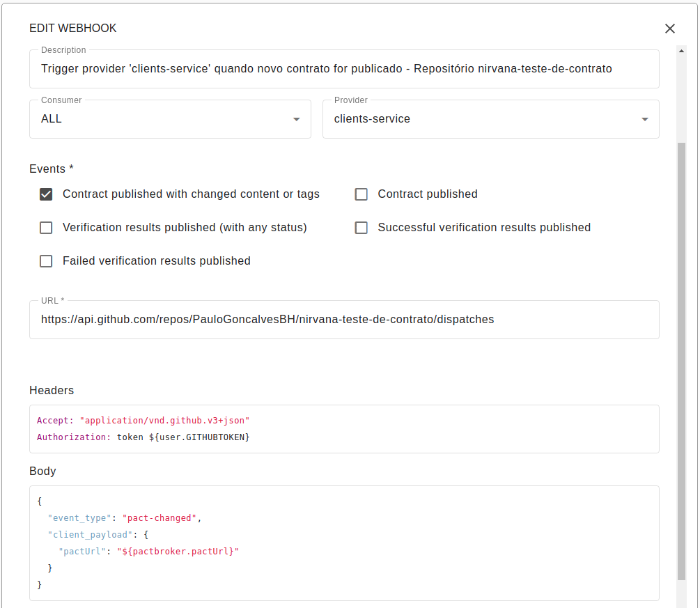Screen dimensions: 700x608
Task: Click inside the Body JSON editor
Action: tap(344, 543)
